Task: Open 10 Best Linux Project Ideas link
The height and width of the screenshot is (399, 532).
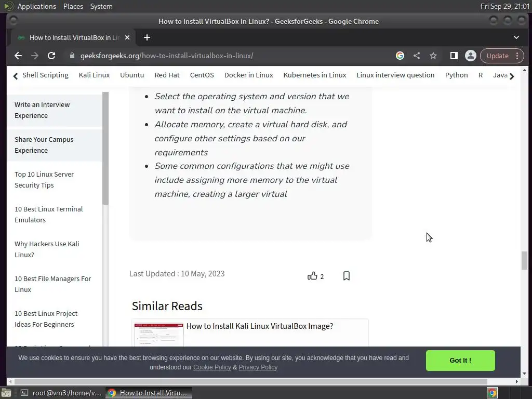Action: (x=46, y=319)
